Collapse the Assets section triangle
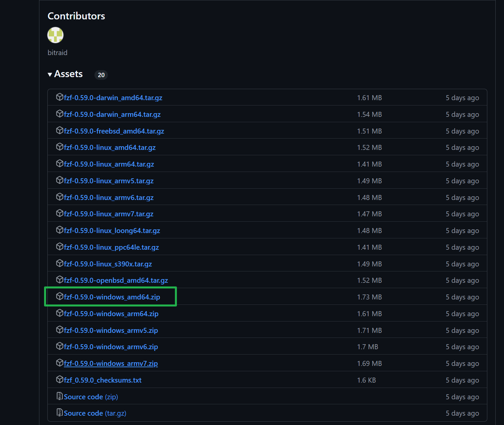Viewport: 504px width, 425px height. [50, 74]
